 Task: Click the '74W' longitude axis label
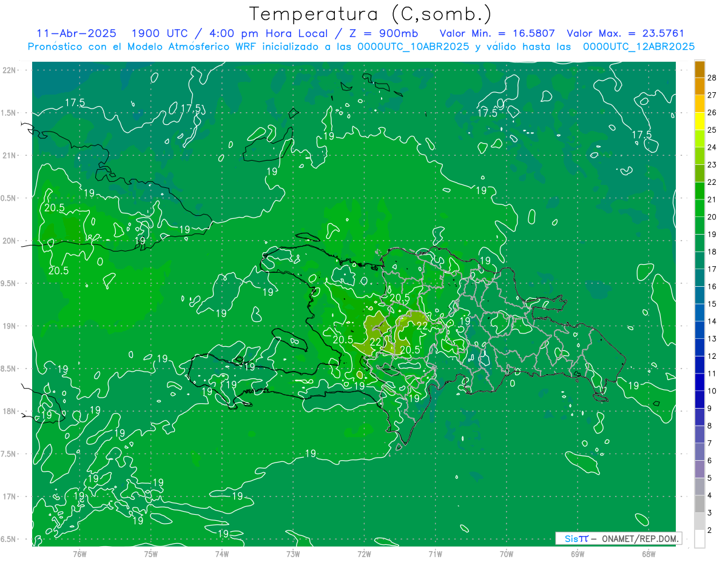(x=222, y=553)
